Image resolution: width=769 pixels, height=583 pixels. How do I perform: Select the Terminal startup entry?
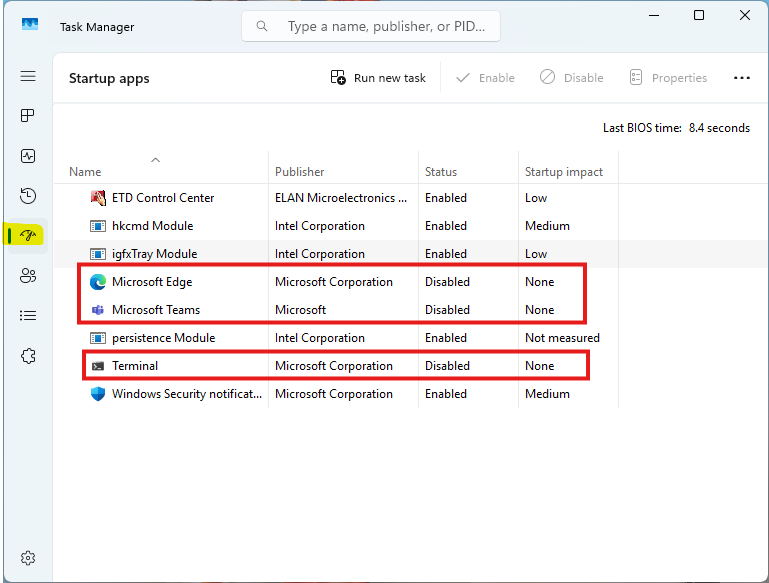click(135, 366)
